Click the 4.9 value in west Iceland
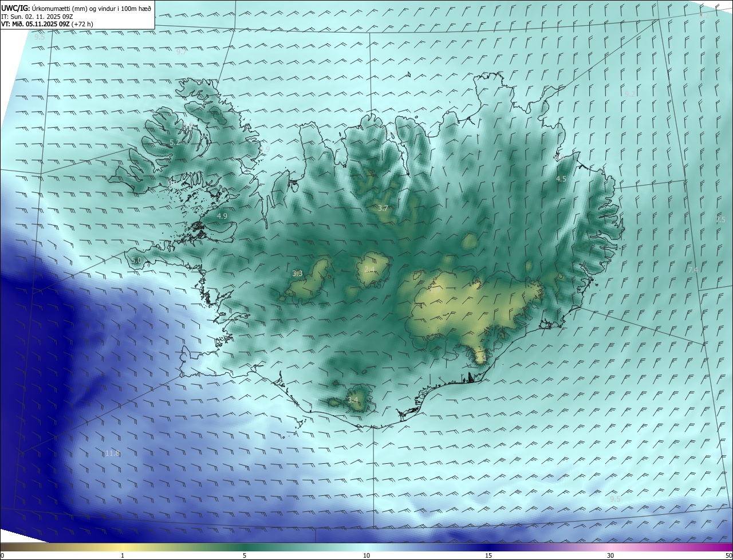733x560 pixels. [x=222, y=216]
